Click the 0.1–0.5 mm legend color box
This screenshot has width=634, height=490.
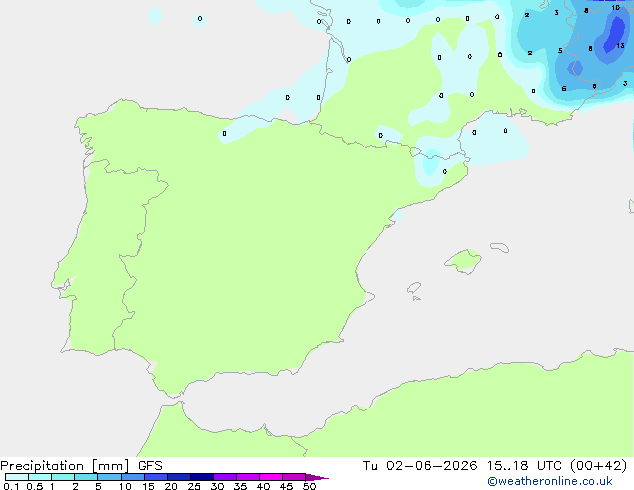[x=17, y=477]
